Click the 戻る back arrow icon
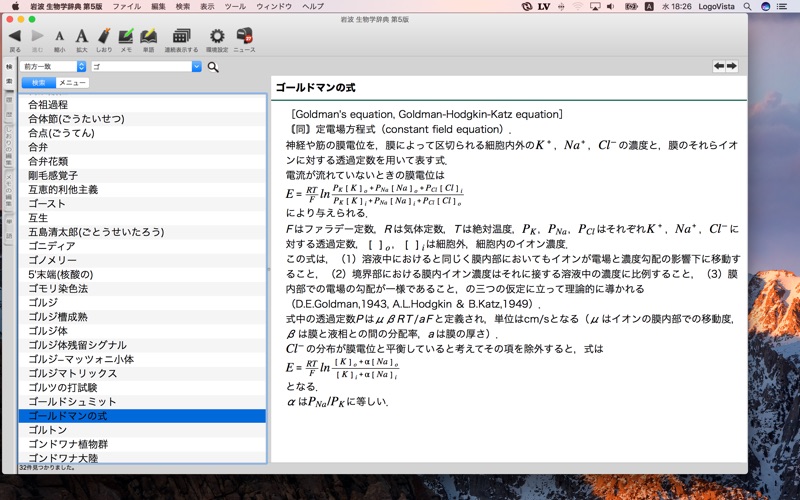Image resolution: width=800 pixels, height=500 pixels. (x=14, y=35)
